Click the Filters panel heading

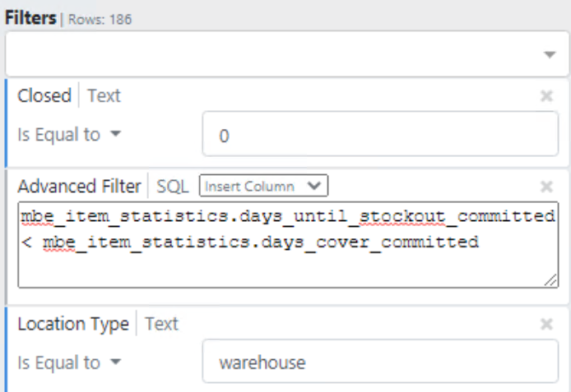(30, 17)
